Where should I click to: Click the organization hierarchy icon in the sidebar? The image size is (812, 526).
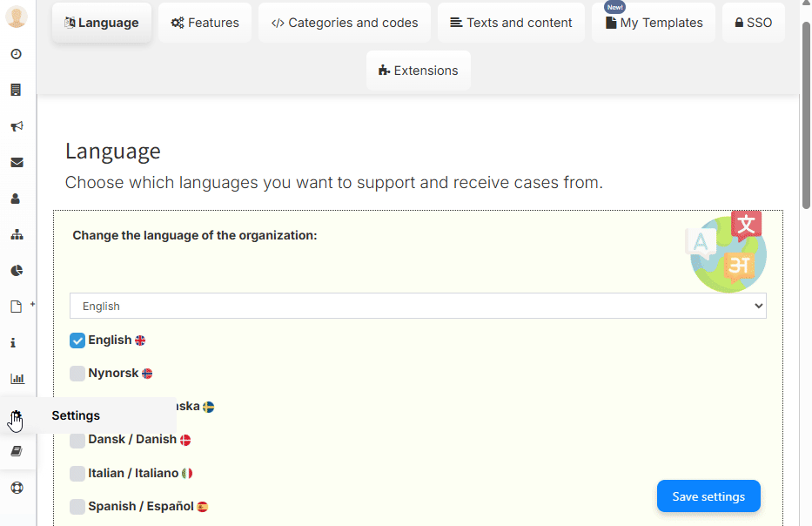click(x=17, y=235)
